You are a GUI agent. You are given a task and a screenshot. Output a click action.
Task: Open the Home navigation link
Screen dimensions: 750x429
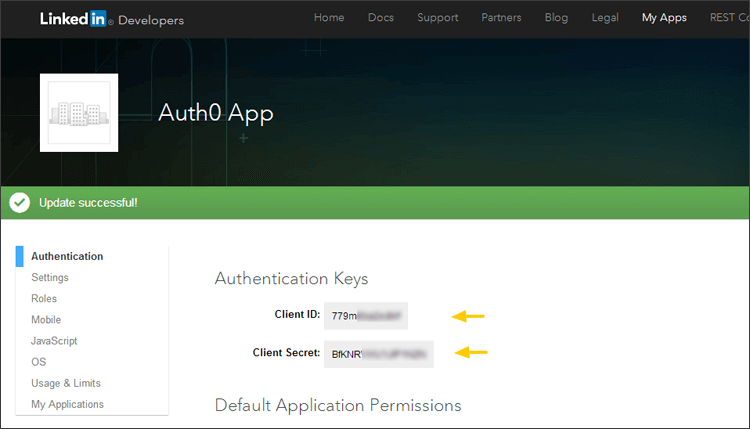tap(329, 18)
